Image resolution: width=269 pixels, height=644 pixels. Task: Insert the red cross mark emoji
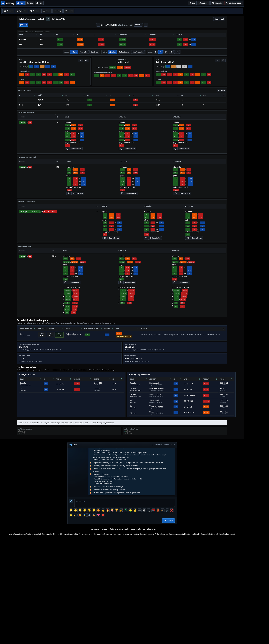[171, 510]
